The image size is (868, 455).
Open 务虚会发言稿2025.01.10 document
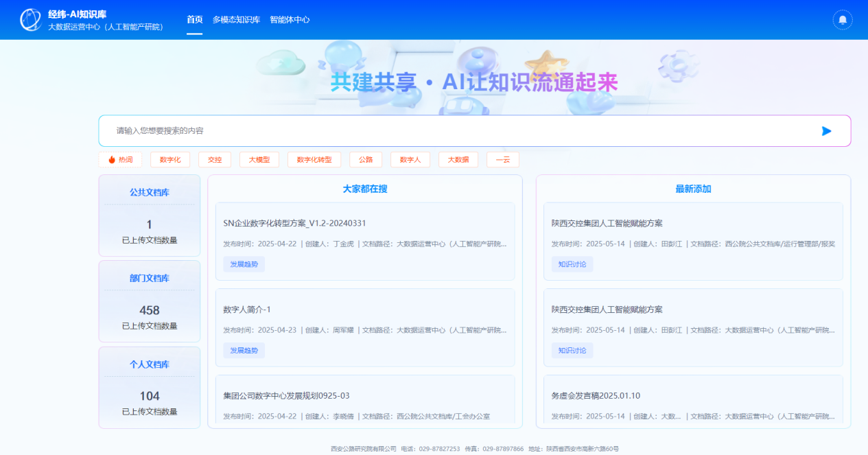pyautogui.click(x=596, y=396)
